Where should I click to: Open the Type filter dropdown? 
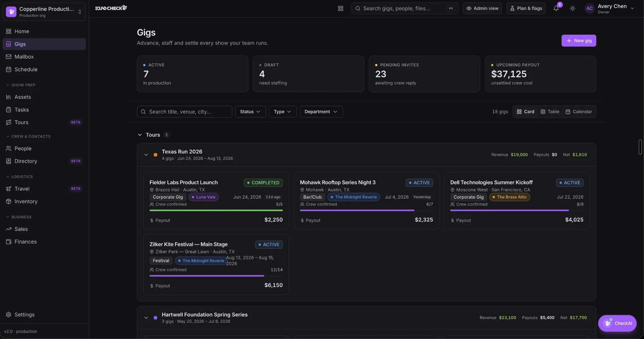tap(282, 112)
